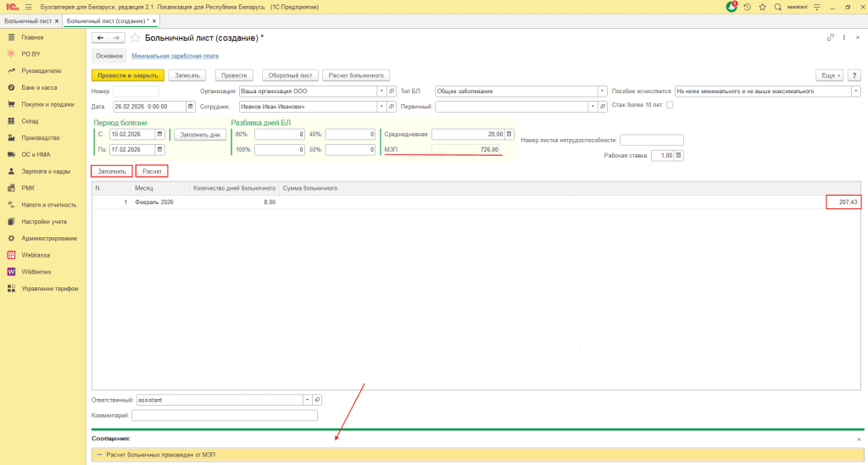
Task: Click the notifications bell icon in title bar
Action: pos(732,6)
